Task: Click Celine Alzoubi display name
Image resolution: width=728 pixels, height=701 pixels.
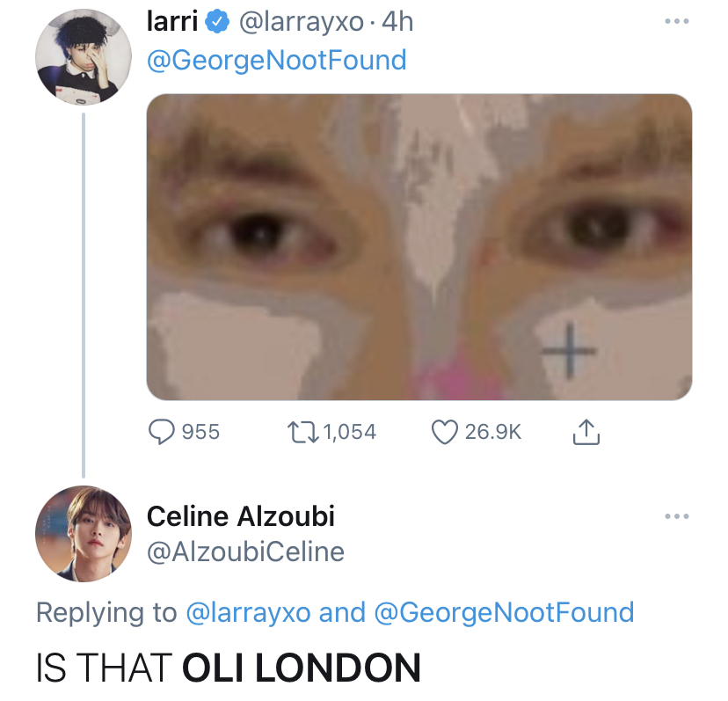Action: [x=240, y=516]
